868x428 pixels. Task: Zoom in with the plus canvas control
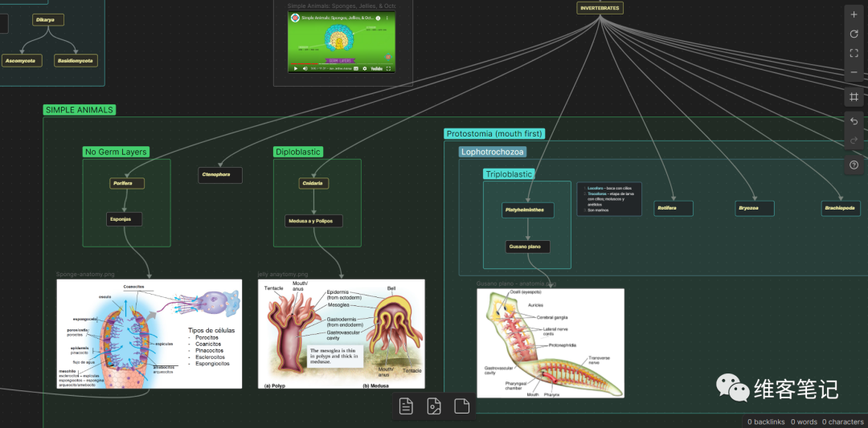(x=854, y=15)
